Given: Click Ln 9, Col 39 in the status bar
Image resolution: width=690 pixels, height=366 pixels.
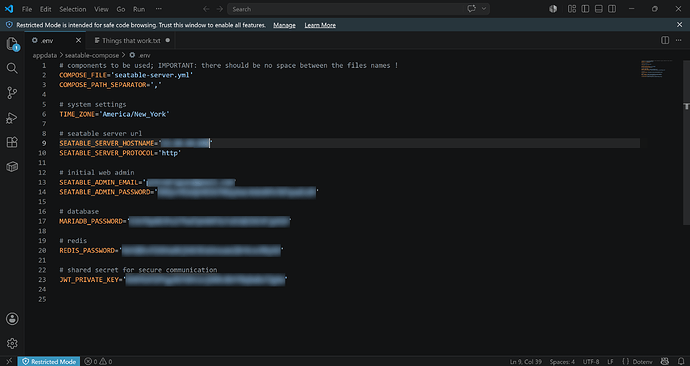Looking at the screenshot, I should pos(525,361).
